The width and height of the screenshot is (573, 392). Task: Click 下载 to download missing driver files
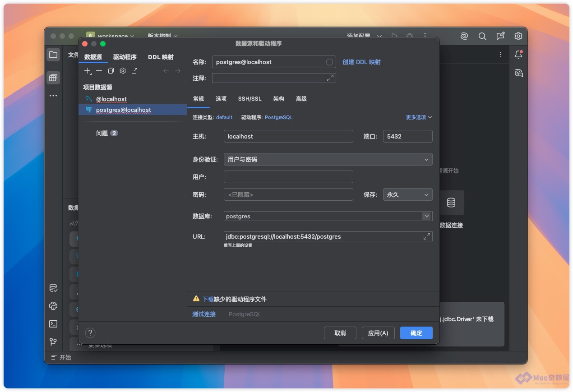coord(208,299)
